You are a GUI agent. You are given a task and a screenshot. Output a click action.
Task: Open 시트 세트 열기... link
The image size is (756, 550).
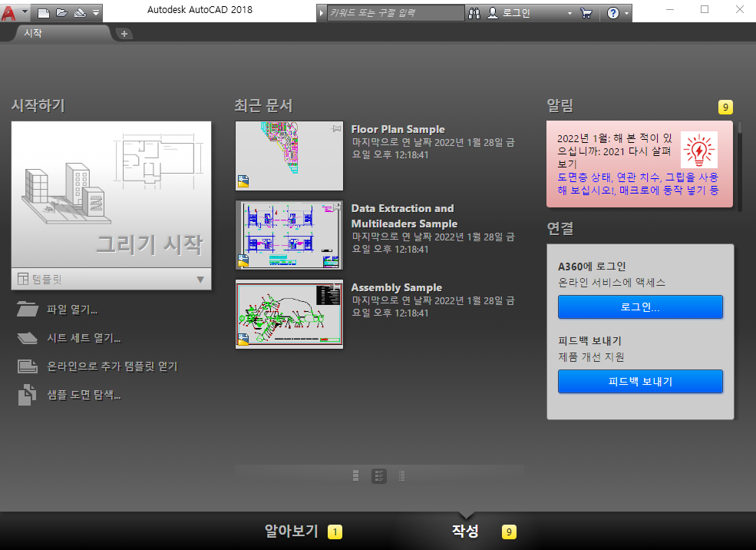pyautogui.click(x=84, y=338)
